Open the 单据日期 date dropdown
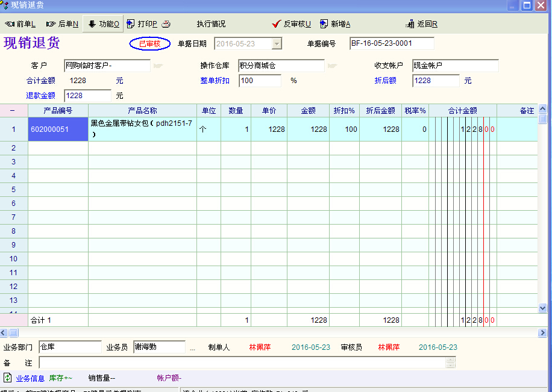The image size is (552, 392). 277,44
